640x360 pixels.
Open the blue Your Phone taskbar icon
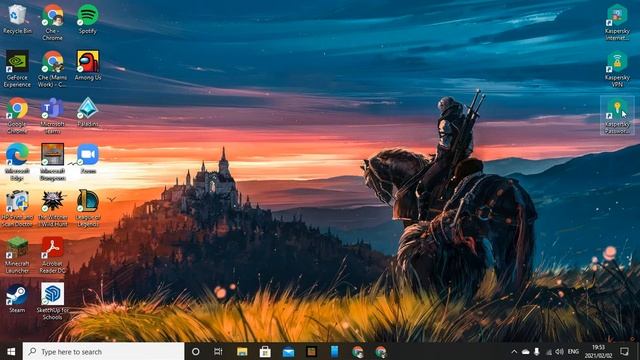tap(335, 351)
